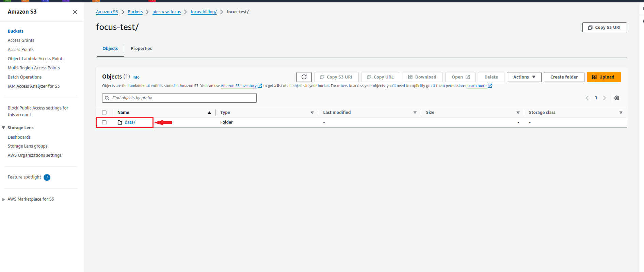644x272 pixels.
Task: Collapse the Storage Lens section
Action: point(4,128)
